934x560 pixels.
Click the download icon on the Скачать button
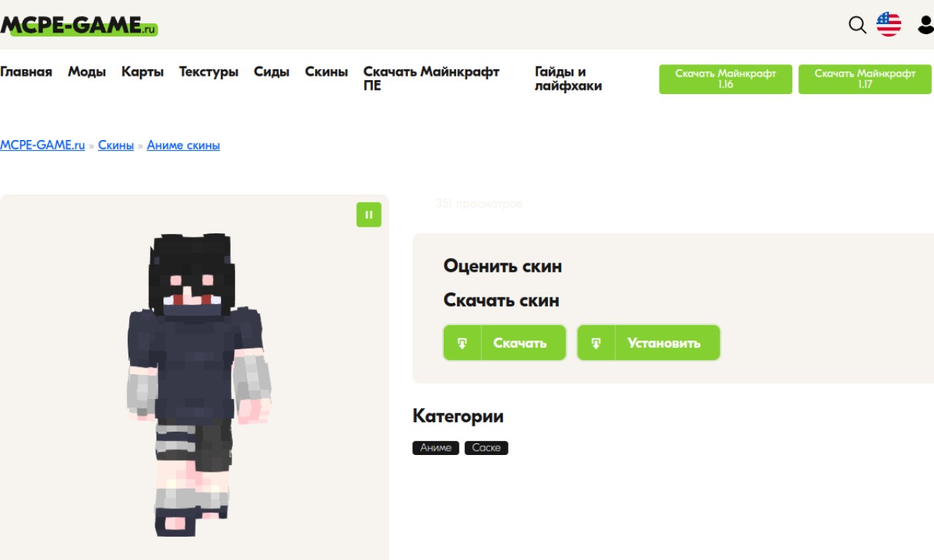coord(462,343)
